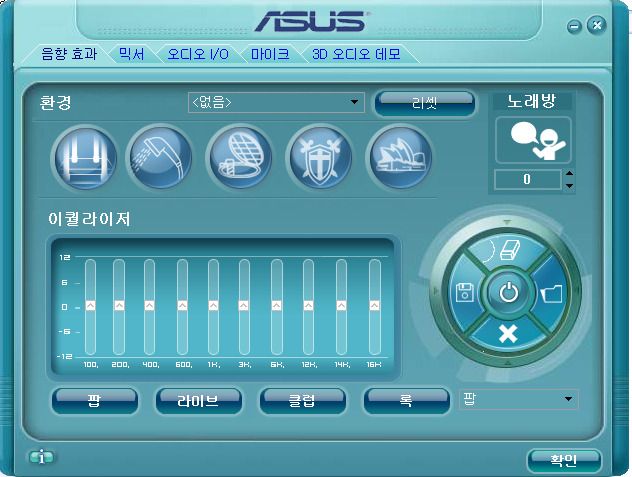Click the 3K equalizer slider handle
This screenshot has width=632, height=477.
[x=244, y=305]
